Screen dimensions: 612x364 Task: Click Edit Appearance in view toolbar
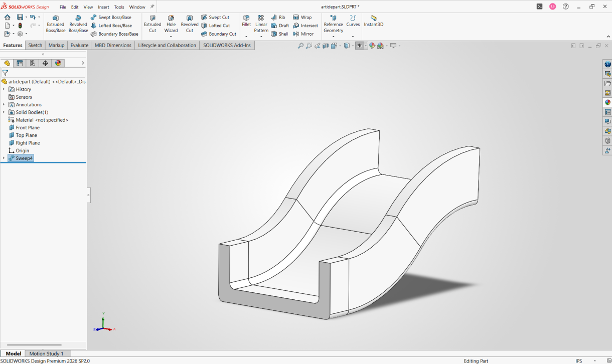(372, 46)
